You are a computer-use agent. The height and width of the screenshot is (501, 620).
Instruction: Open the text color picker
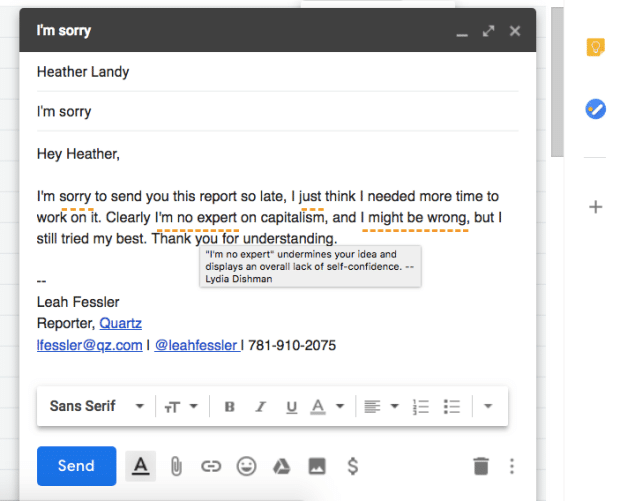click(x=326, y=406)
